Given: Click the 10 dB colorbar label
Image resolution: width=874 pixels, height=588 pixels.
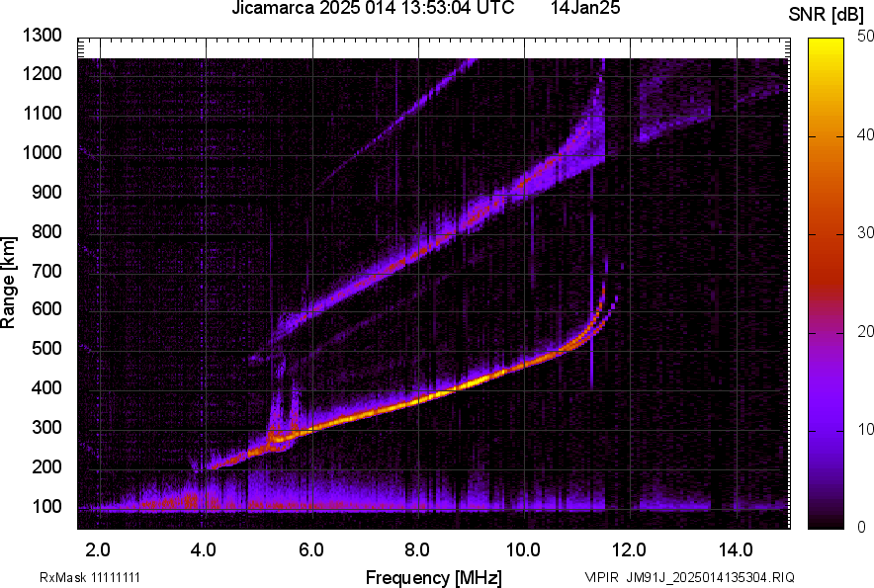Looking at the screenshot, I should click(866, 429).
